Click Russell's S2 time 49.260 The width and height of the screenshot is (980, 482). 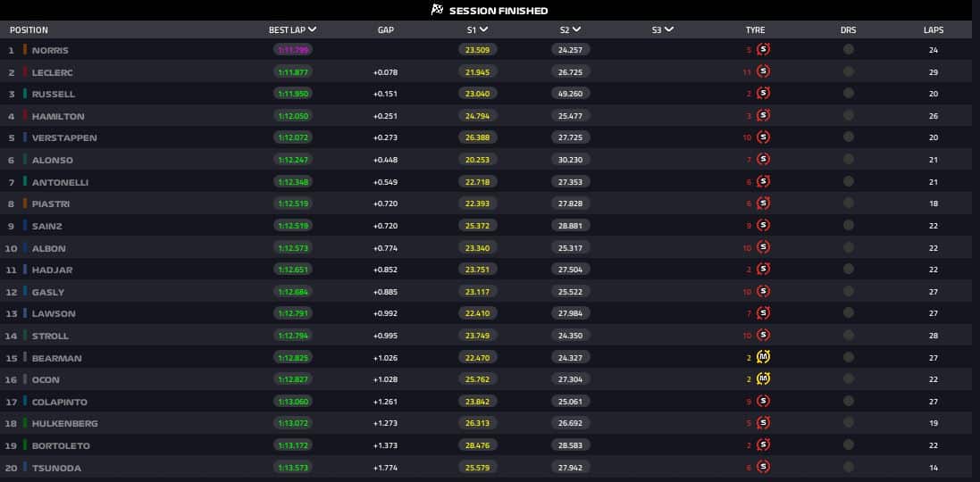[x=571, y=94]
